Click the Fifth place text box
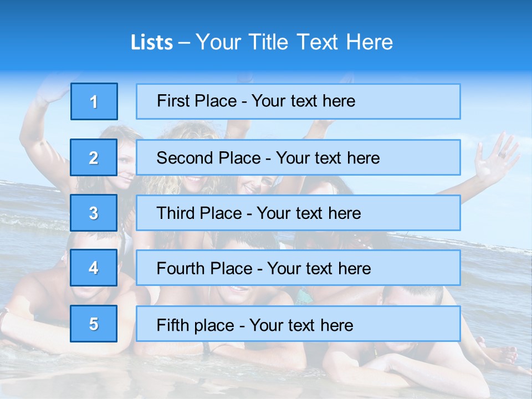 [x=298, y=324]
